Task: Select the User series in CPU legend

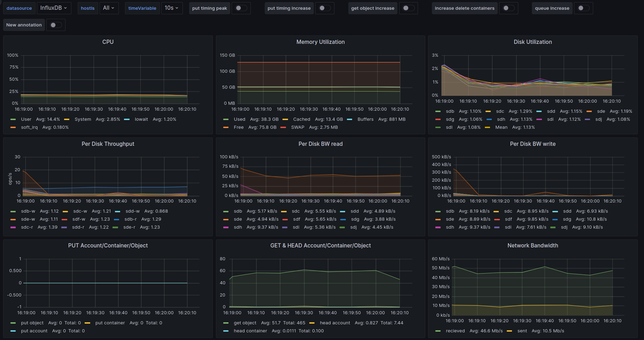Action: (26, 119)
